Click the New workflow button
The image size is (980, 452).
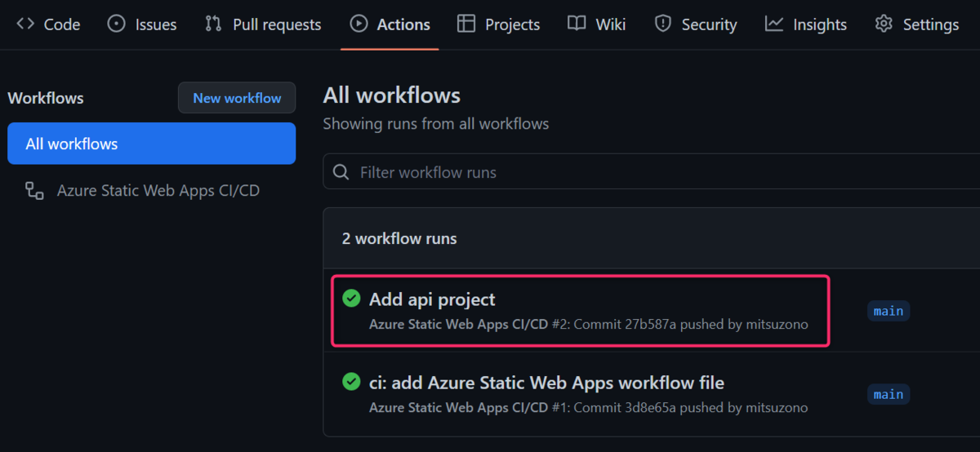(237, 98)
